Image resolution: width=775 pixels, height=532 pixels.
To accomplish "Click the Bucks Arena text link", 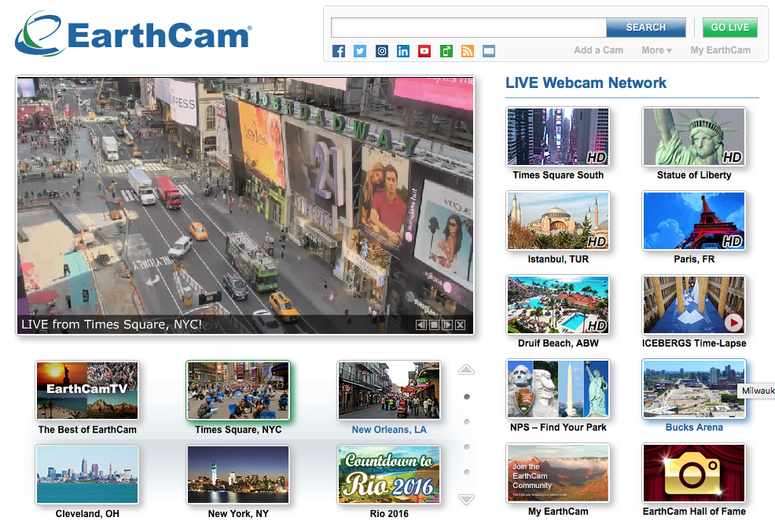I will click(x=694, y=427).
